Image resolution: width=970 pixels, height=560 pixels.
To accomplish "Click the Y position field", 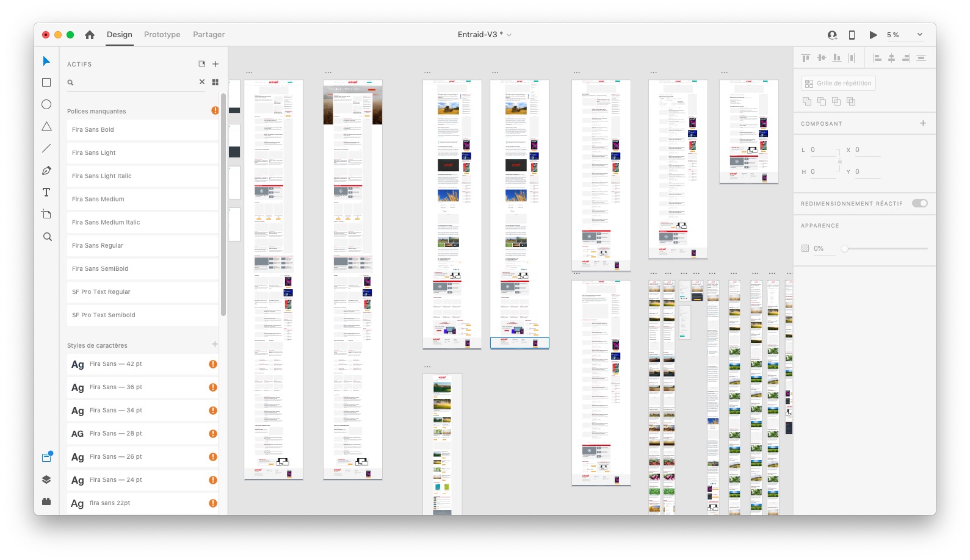I will (x=867, y=171).
